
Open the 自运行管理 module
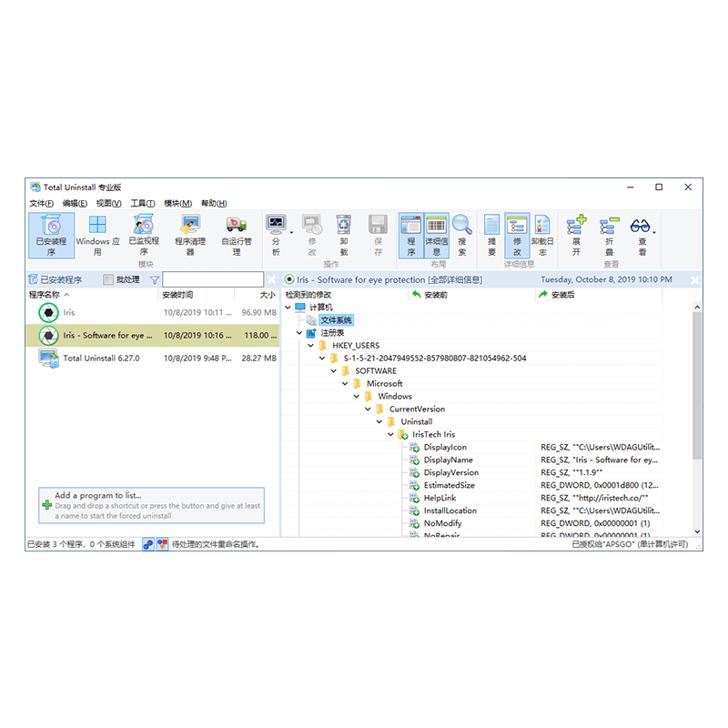pyautogui.click(x=237, y=236)
